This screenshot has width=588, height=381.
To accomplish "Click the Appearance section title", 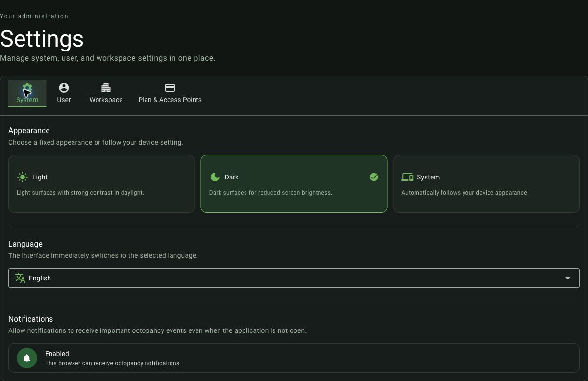I will click(29, 130).
